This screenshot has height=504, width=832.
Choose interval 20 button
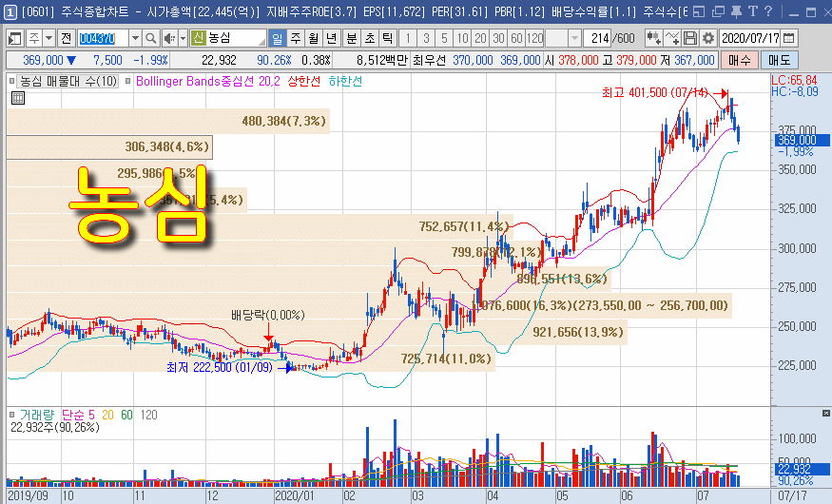click(481, 38)
